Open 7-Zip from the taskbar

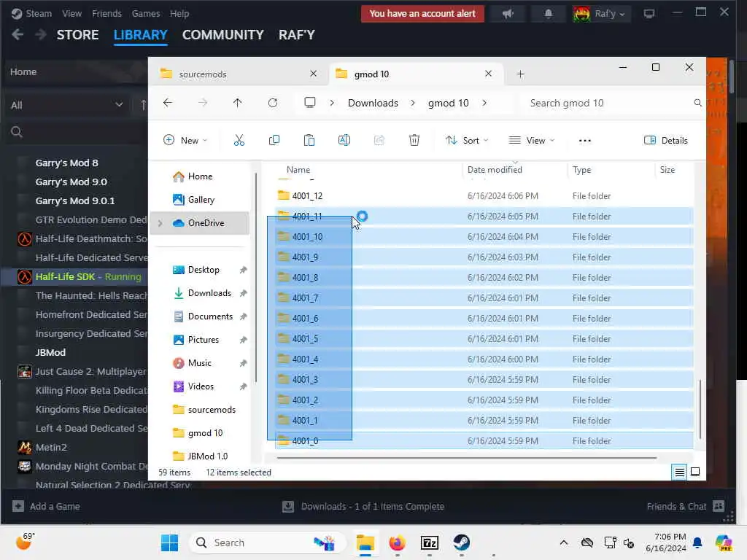pos(429,542)
